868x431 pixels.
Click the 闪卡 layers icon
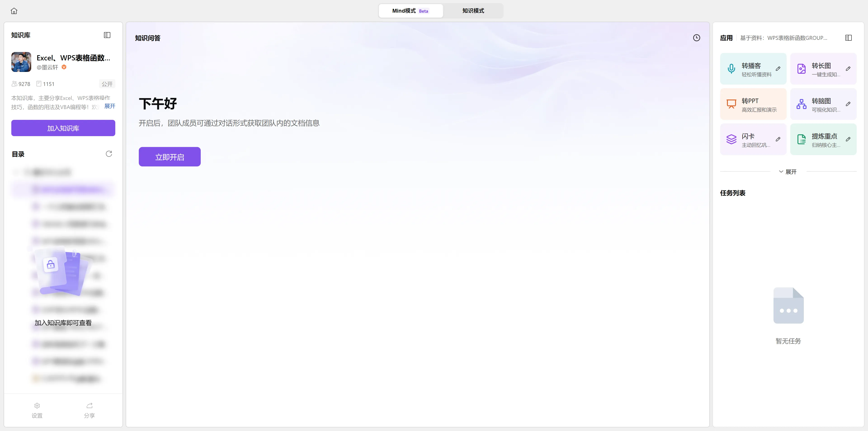point(731,139)
